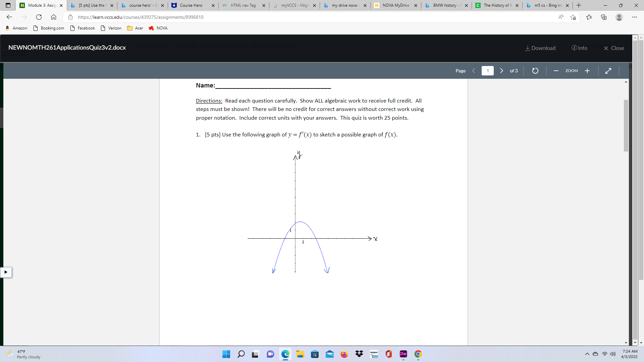Viewport: 644px width, 362px height.
Task: Launch Dreamweaver from the taskbar
Action: [404, 354]
